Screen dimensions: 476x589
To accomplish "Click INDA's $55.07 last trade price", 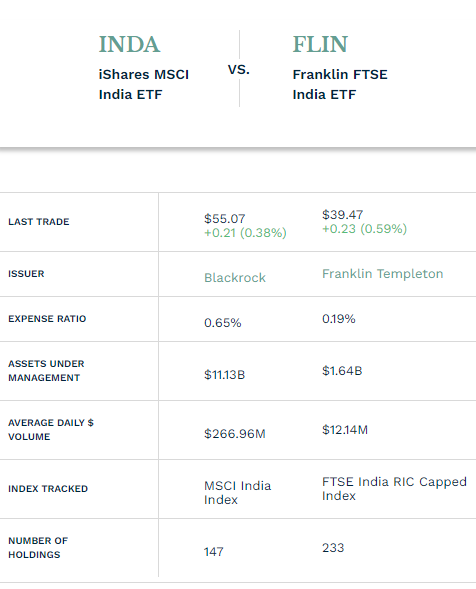I will (x=225, y=219).
